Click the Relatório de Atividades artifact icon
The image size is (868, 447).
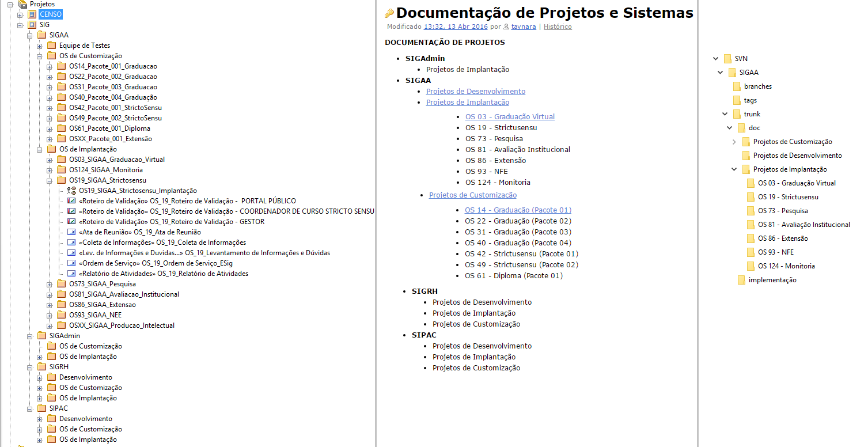(x=71, y=274)
